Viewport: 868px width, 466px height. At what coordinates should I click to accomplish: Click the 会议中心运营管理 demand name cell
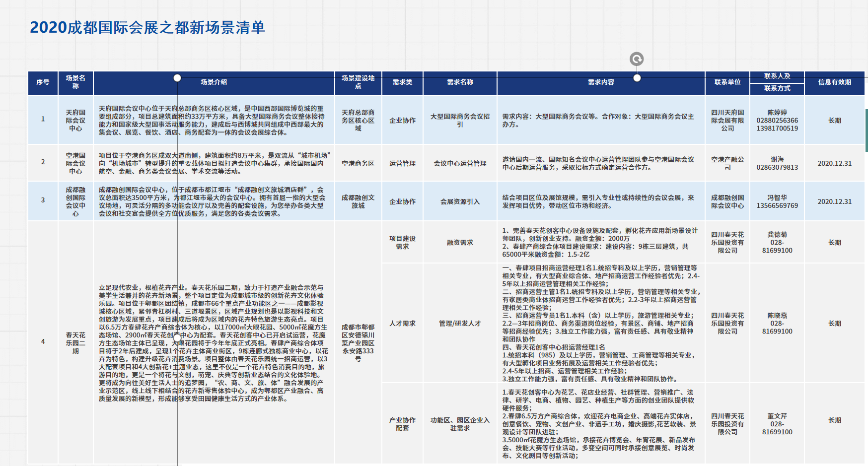pyautogui.click(x=460, y=163)
